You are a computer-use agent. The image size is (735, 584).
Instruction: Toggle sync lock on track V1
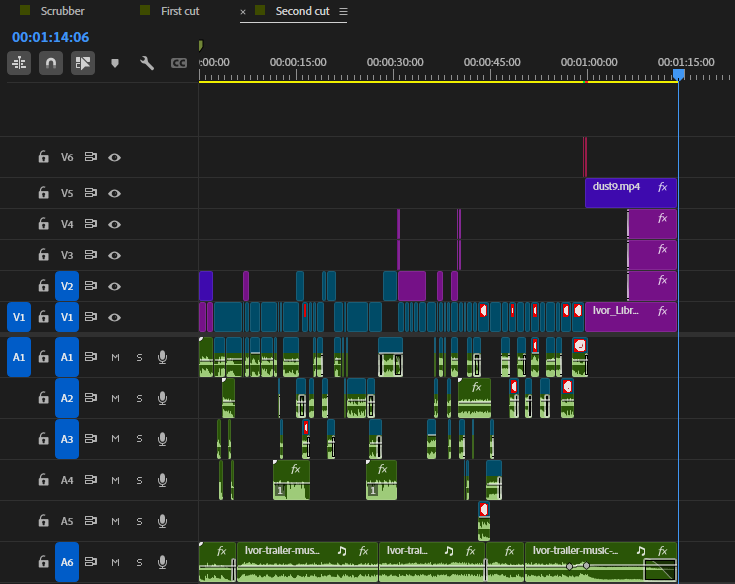click(x=90, y=317)
